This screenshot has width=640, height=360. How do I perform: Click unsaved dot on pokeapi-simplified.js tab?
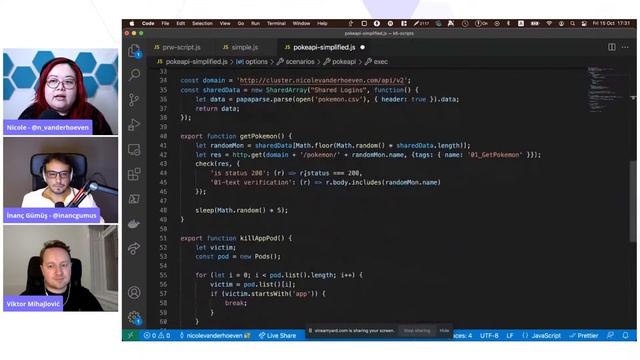click(x=362, y=47)
